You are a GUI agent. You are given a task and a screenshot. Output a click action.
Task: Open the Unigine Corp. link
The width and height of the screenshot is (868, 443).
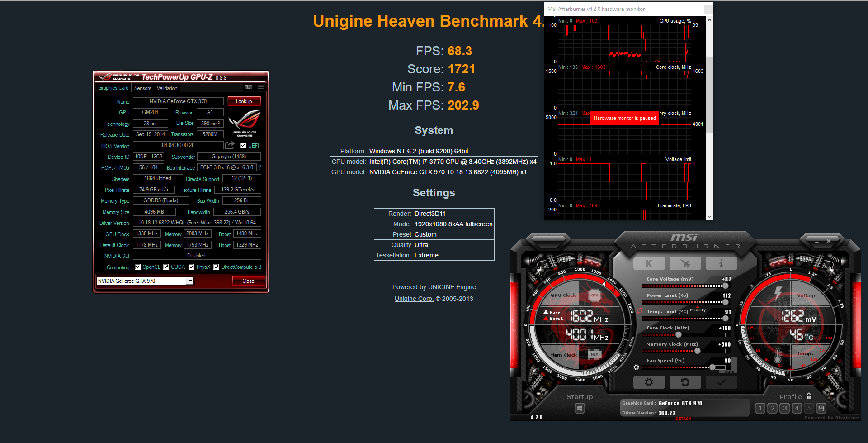tap(414, 299)
